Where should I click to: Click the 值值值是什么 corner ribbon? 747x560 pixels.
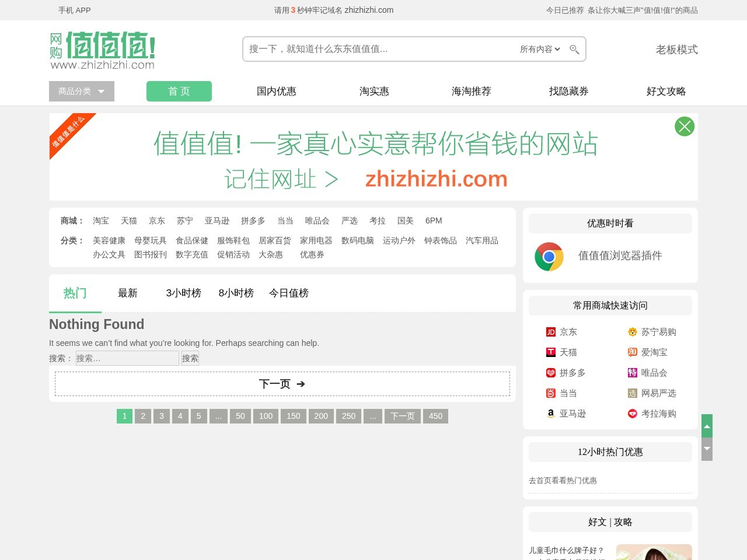tap(69, 132)
